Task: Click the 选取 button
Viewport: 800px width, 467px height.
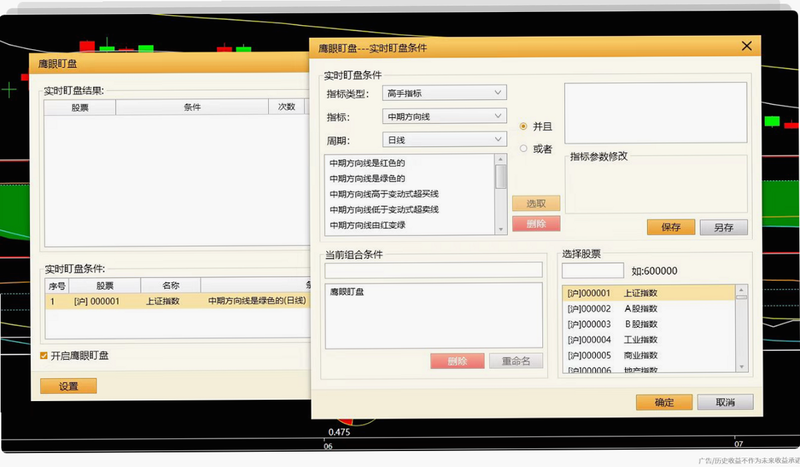Action: (536, 204)
